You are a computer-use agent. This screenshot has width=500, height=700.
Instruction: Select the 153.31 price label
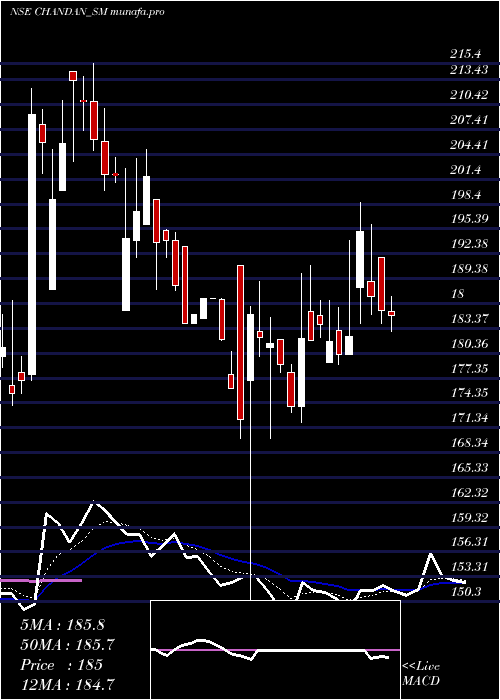point(469,567)
